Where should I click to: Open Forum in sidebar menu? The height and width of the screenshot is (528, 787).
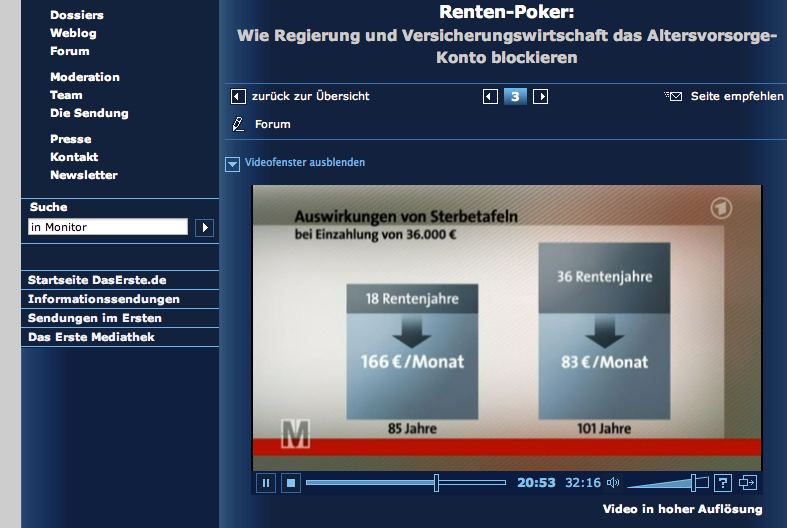pos(70,51)
